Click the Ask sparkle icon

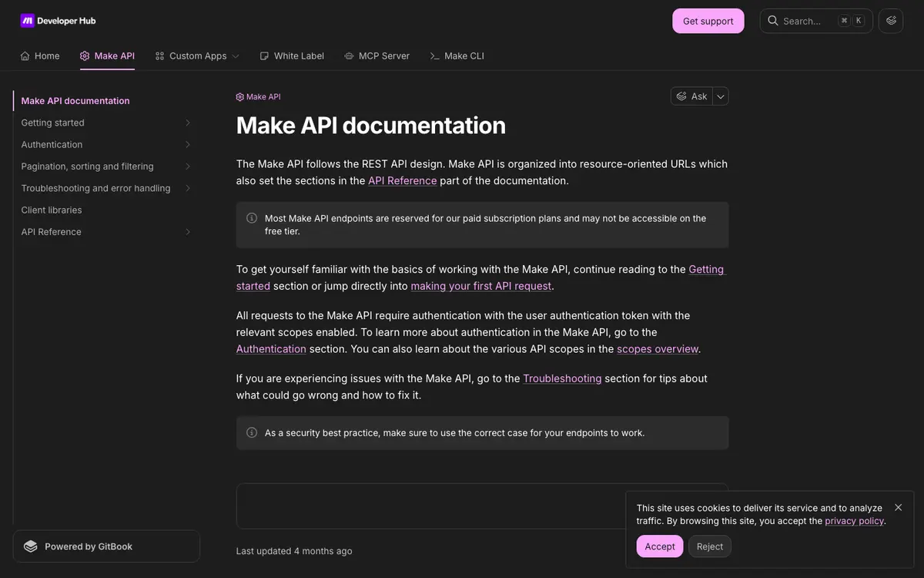[681, 96]
